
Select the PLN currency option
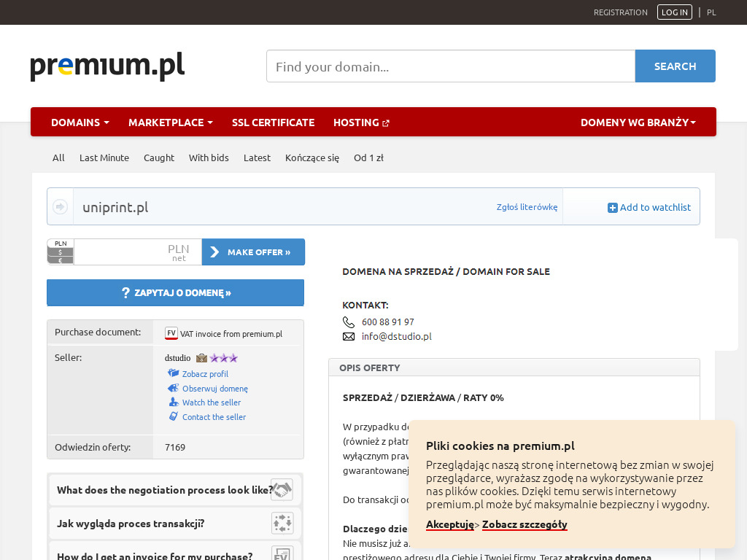click(x=61, y=244)
